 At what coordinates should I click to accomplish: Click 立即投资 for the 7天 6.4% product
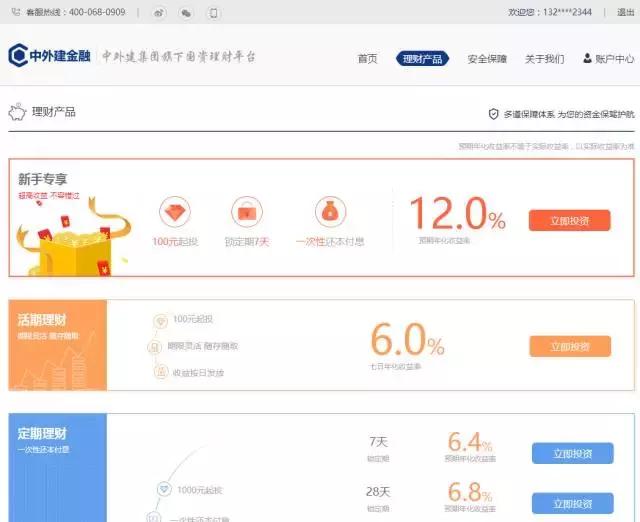[573, 453]
